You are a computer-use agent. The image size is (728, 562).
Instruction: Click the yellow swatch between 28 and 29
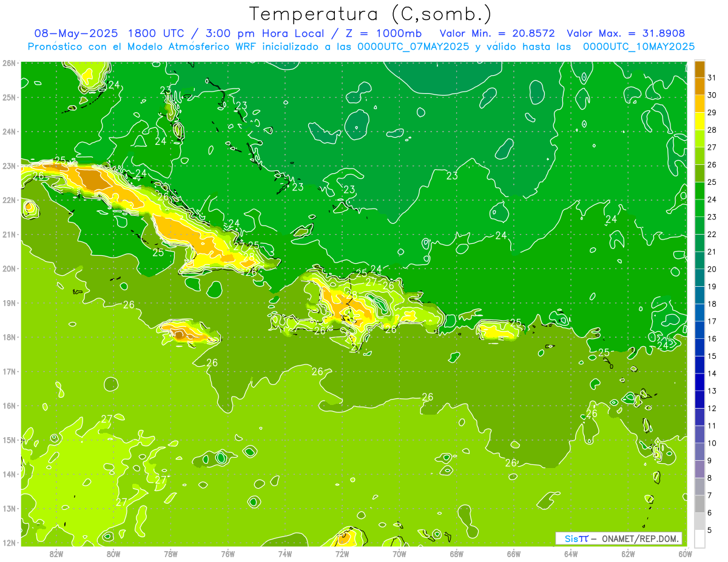(x=699, y=121)
